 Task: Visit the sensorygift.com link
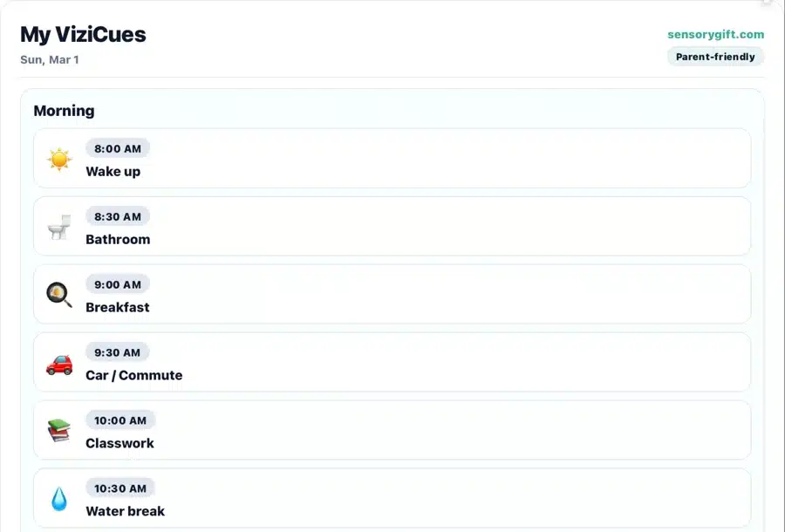coord(715,34)
